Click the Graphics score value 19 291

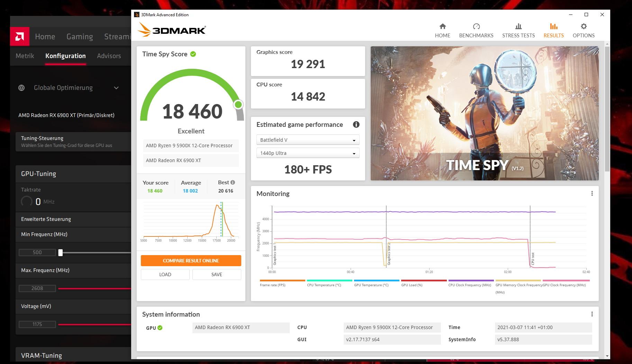click(x=308, y=64)
